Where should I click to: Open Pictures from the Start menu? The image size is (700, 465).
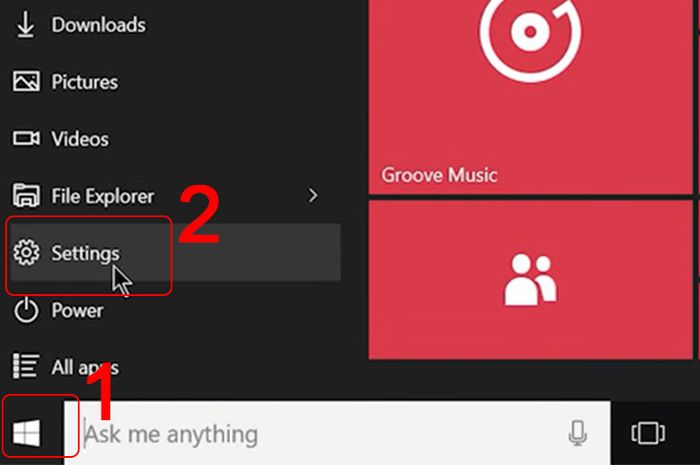(174, 82)
